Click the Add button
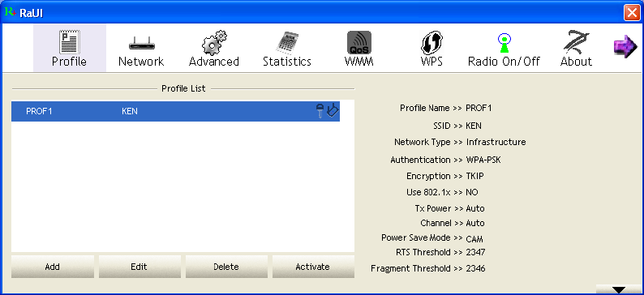Screen dimensions: 644x295 [53, 267]
